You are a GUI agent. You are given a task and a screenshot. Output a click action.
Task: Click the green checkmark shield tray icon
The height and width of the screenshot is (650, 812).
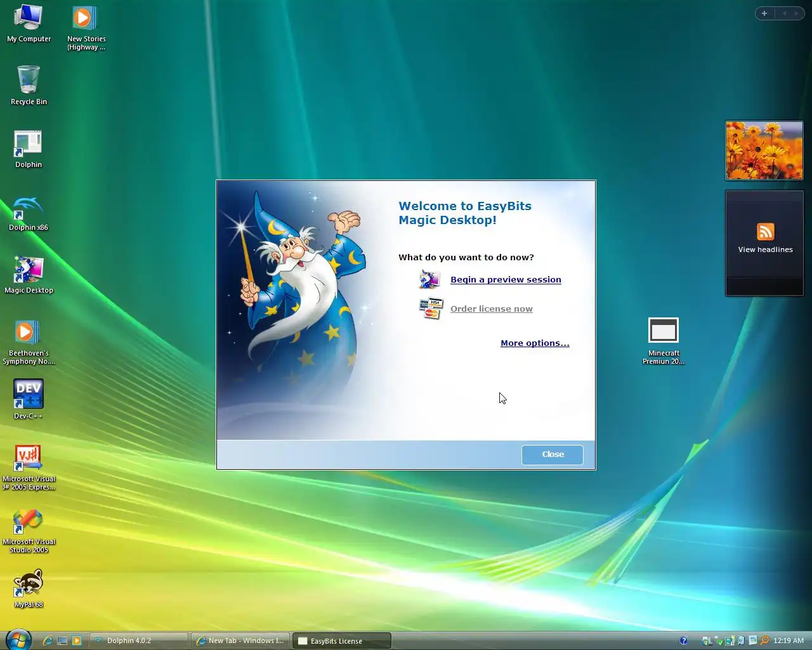[719, 641]
